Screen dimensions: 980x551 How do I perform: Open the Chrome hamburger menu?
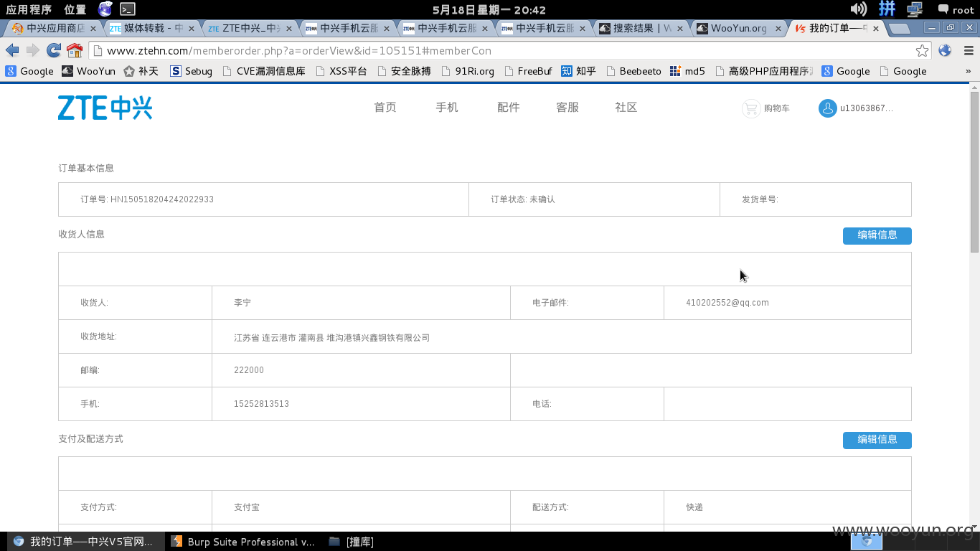pos(968,50)
